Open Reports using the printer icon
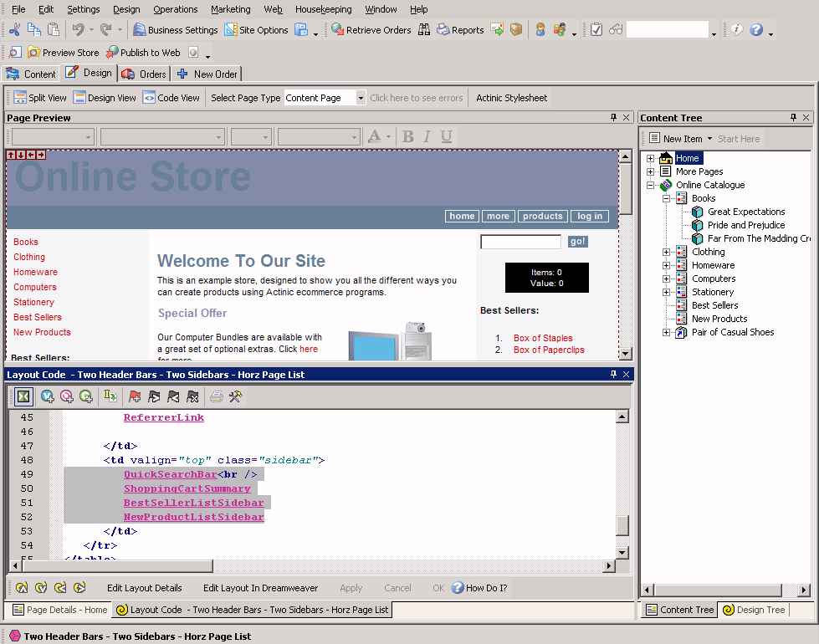819x644 pixels. 424,30
